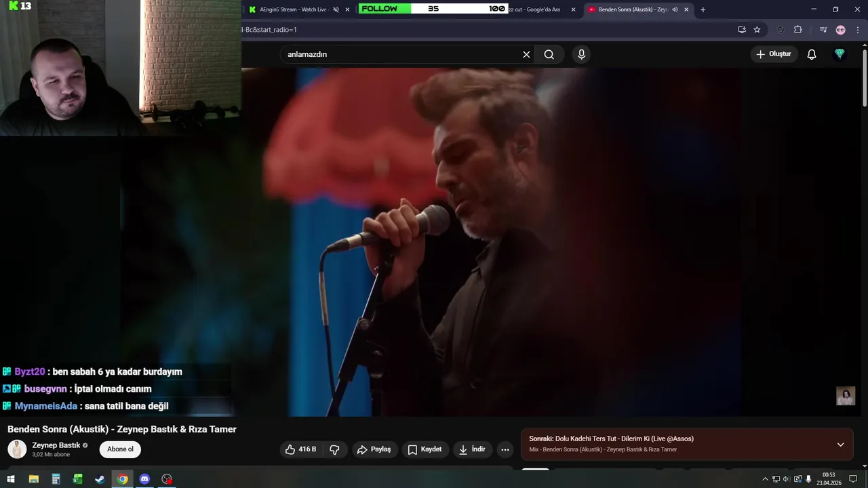Screen dimensions: 868x488
Task: Share the video via Paylaş
Action: click(374, 449)
